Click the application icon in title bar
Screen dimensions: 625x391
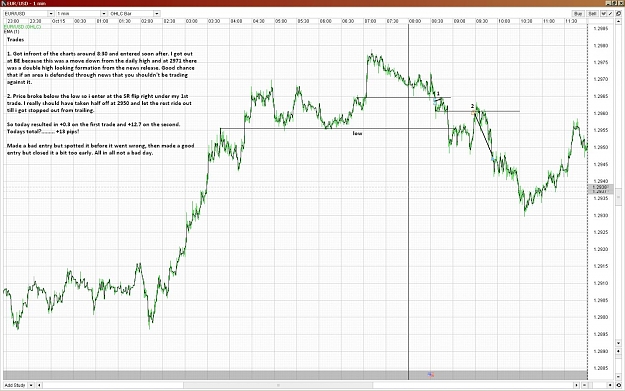click(4, 3)
